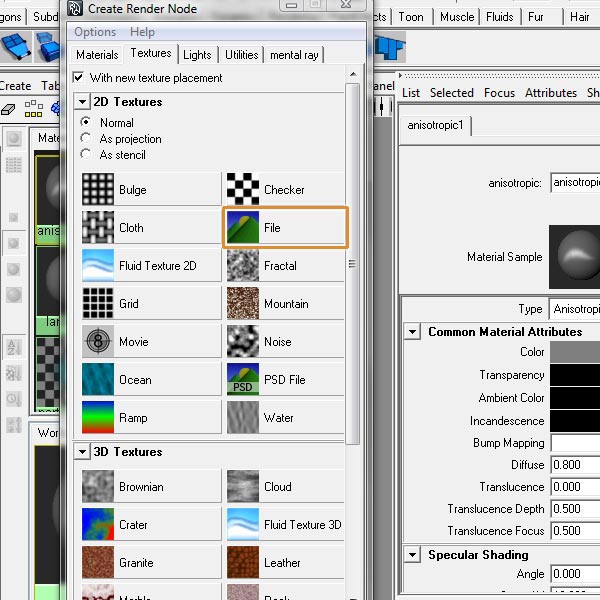Create a Water texture node

click(285, 417)
